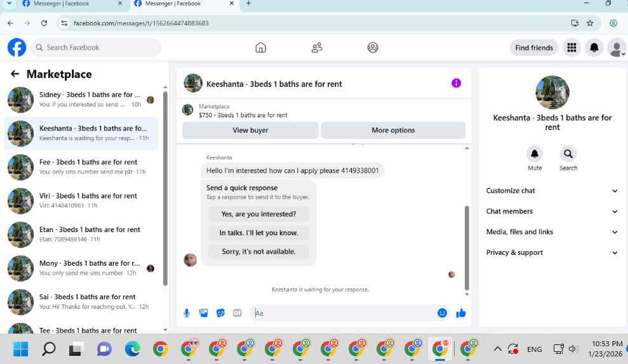Send quick reply 'Sorry, it's not available.'
628x364 pixels.
click(x=258, y=252)
